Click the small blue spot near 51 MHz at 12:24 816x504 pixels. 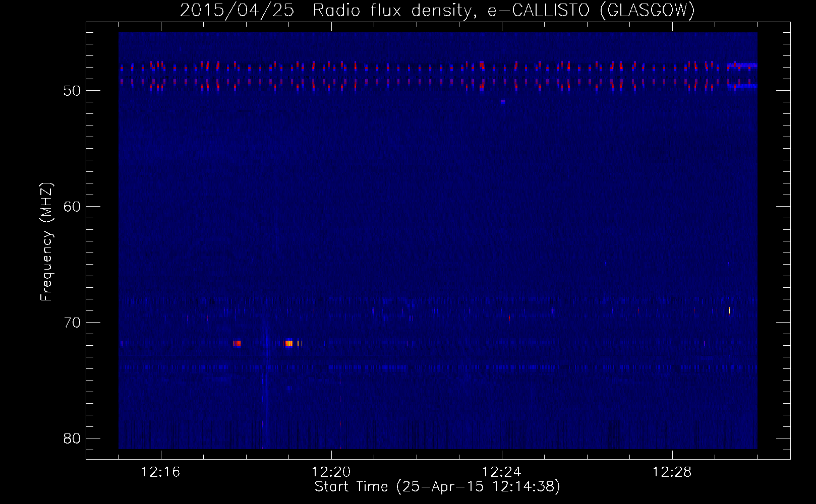pyautogui.click(x=503, y=101)
